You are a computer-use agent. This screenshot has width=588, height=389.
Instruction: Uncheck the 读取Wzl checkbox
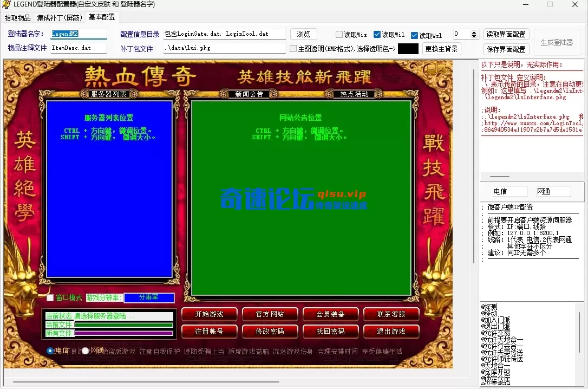tap(414, 35)
